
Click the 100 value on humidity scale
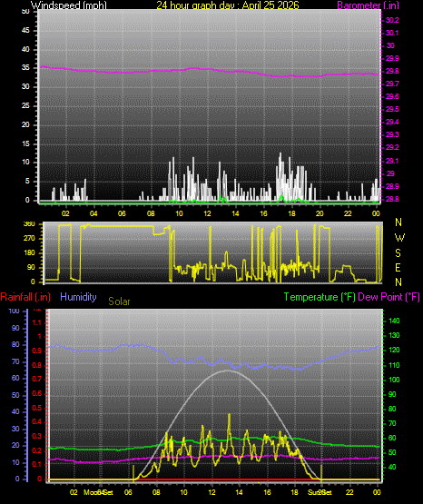coord(14,311)
